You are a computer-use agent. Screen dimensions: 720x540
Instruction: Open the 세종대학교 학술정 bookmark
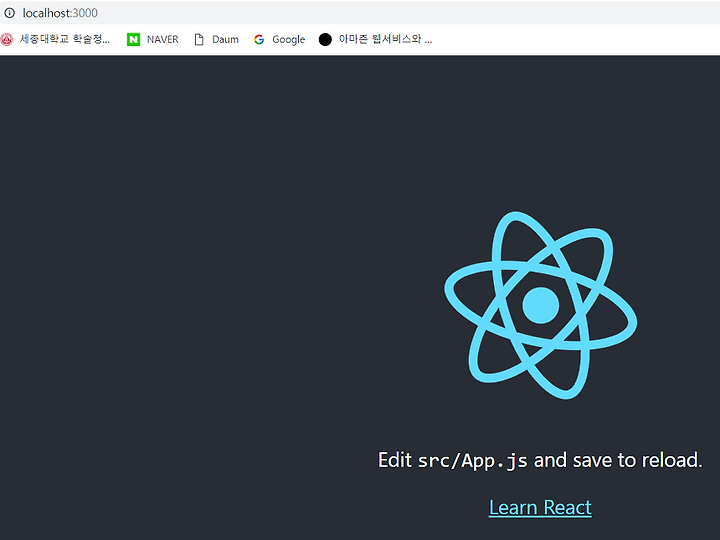[x=64, y=39]
